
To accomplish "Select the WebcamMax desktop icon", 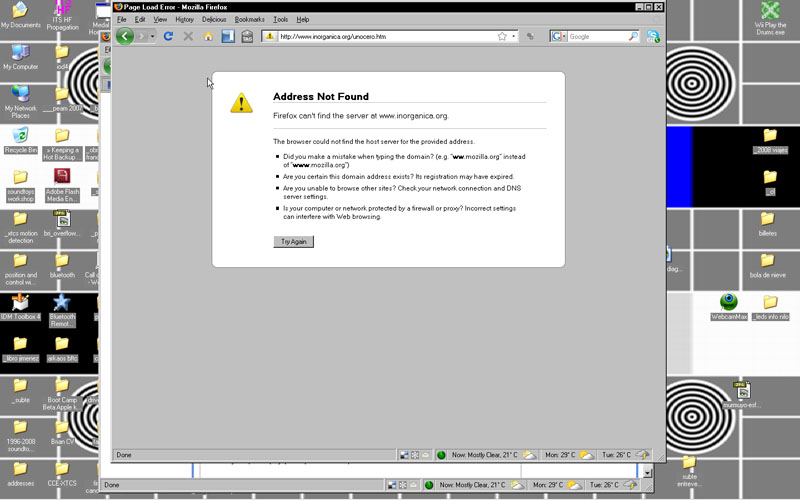I will [x=729, y=307].
